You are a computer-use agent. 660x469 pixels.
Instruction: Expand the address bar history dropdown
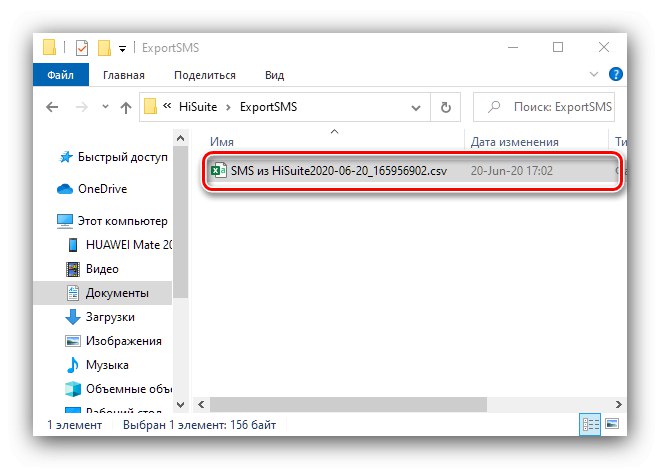pyautogui.click(x=416, y=108)
